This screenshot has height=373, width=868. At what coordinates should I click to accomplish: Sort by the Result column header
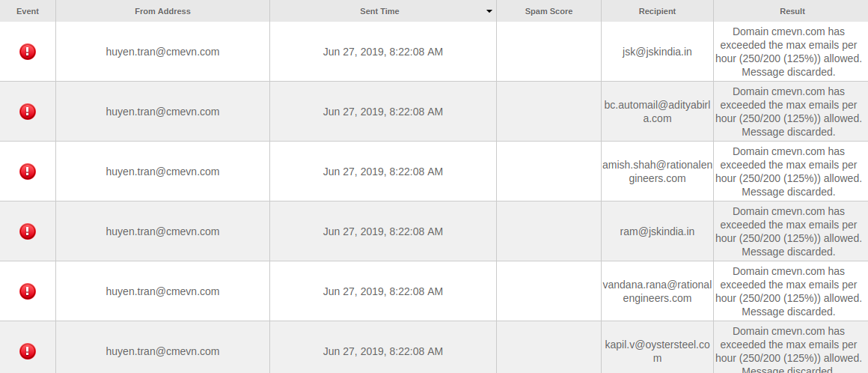[792, 11]
